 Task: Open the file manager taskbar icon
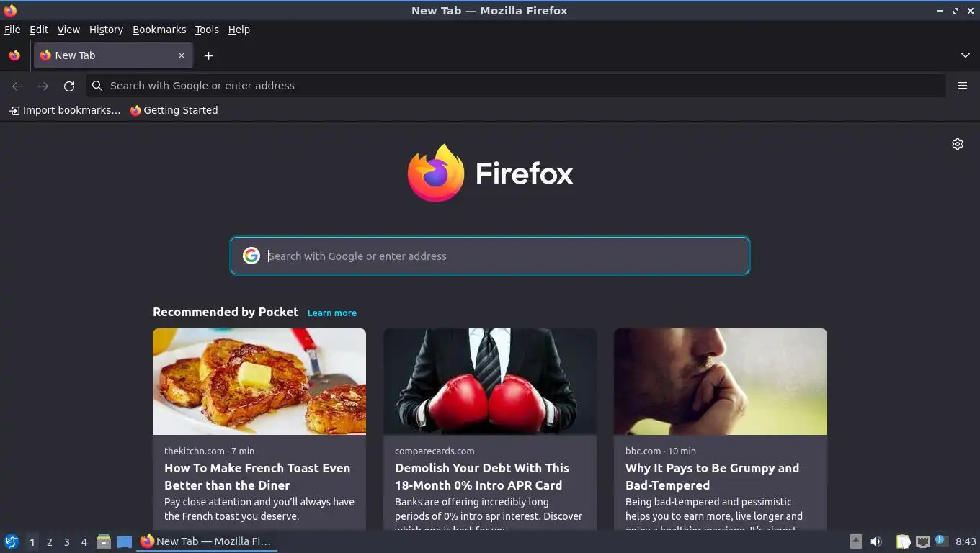coord(104,541)
